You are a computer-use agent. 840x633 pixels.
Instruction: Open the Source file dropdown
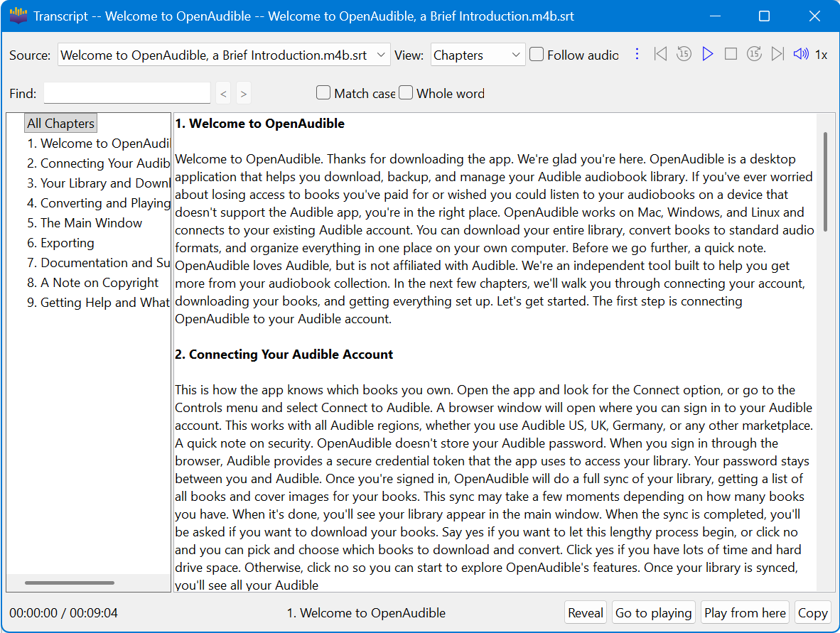(224, 55)
